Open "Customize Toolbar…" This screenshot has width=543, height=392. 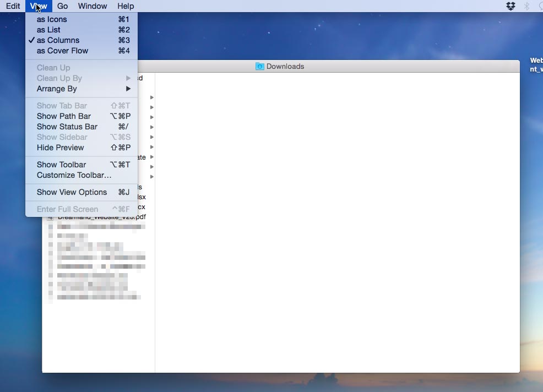tap(72, 175)
